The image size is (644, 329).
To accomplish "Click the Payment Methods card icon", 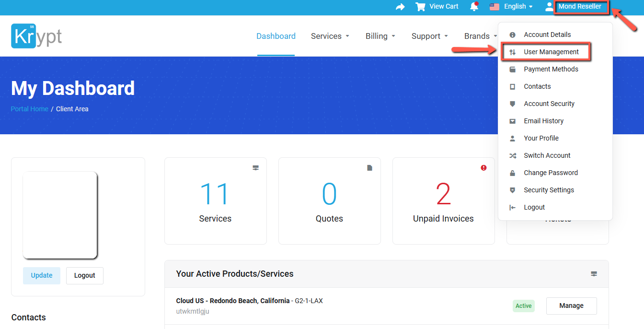I will pyautogui.click(x=513, y=69).
